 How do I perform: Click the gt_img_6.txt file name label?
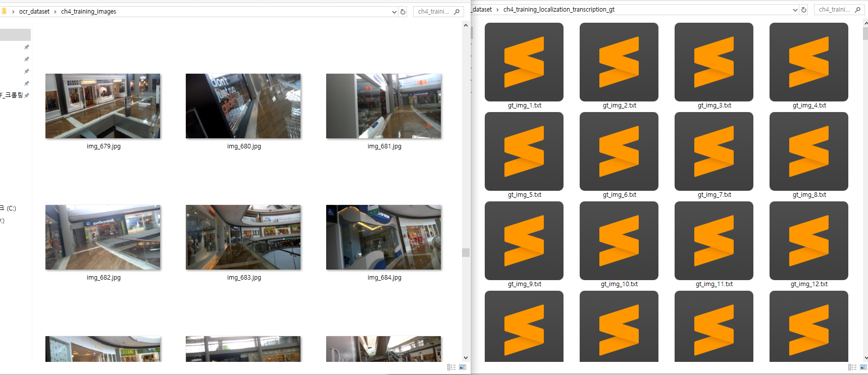(x=619, y=195)
